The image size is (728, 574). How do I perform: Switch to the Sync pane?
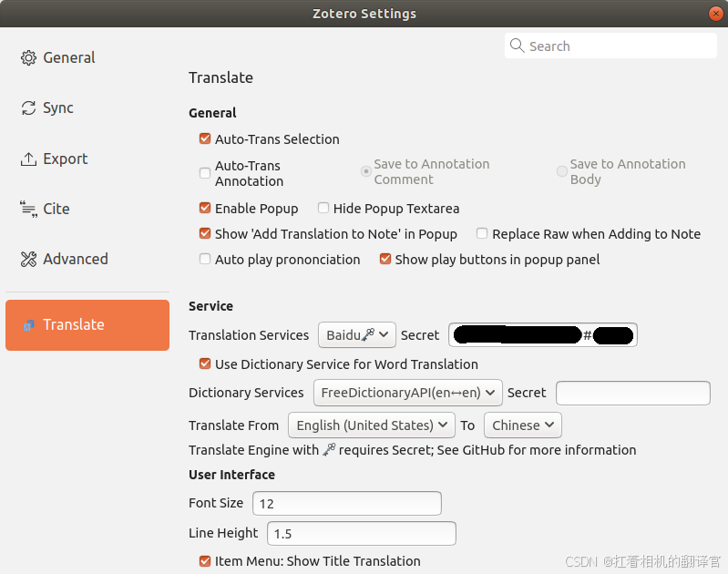87,108
